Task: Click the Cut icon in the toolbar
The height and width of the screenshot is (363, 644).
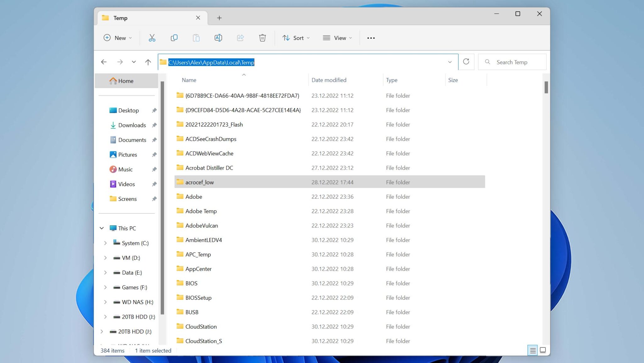Action: [x=152, y=38]
